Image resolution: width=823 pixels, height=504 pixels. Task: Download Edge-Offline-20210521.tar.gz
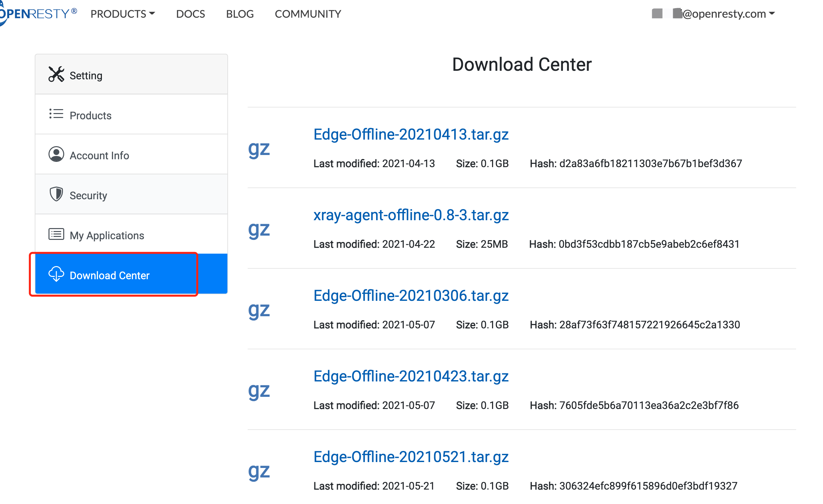(x=411, y=456)
